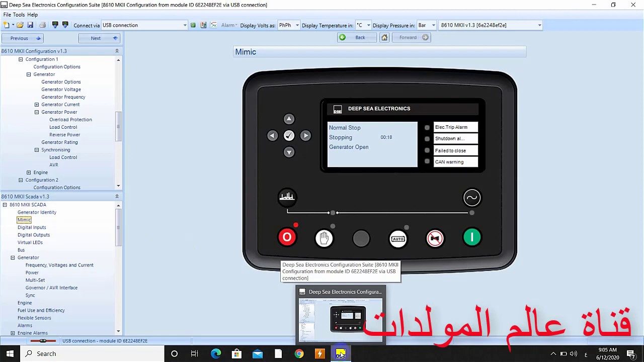Open the Mail app from taskbar
The height and width of the screenshot is (362, 644).
(x=258, y=353)
